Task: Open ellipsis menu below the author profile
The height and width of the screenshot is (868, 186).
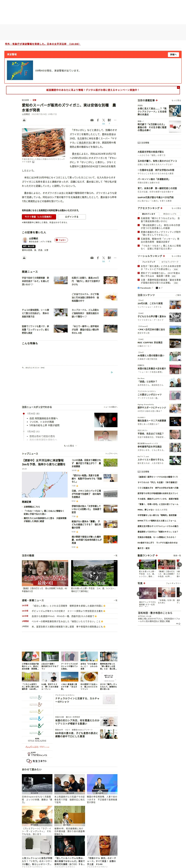Action: tap(115, 258)
